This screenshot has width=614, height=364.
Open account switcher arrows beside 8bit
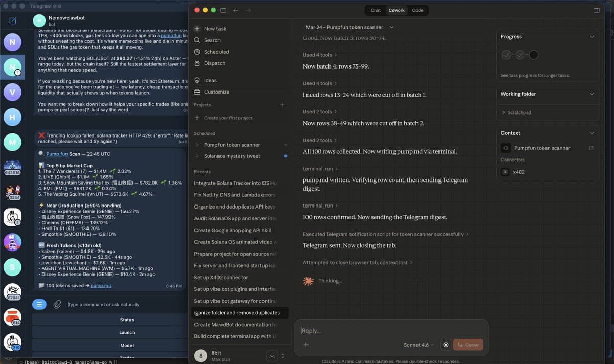coord(283,356)
